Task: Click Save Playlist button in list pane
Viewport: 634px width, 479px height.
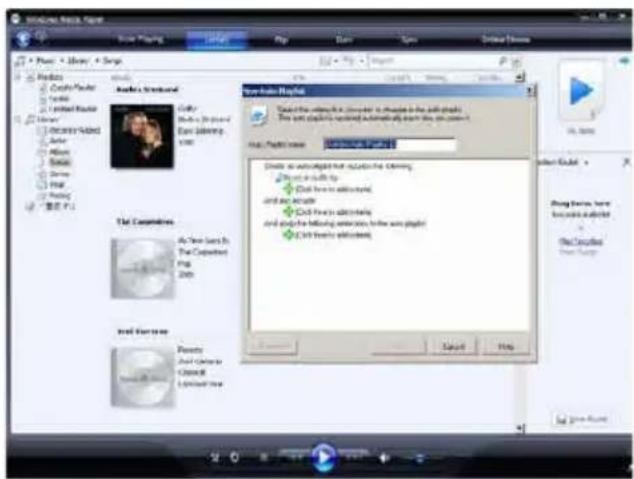Action: tap(581, 419)
